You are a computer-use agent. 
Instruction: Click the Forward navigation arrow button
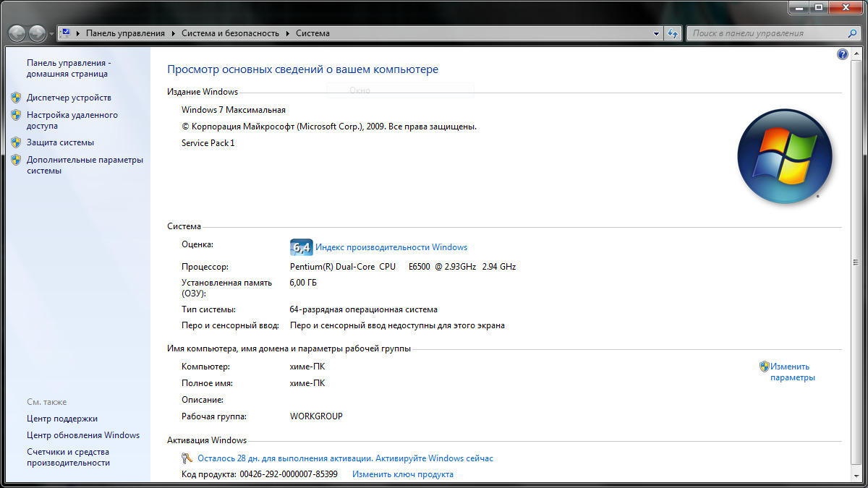coord(37,33)
